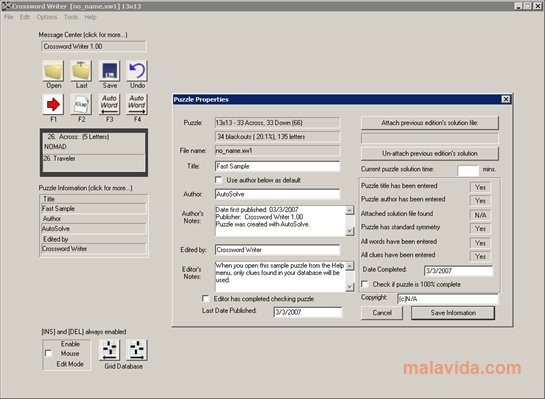Screen dimensions: 545x399
Task: Click the Auto Word F3 icon
Action: (x=109, y=104)
